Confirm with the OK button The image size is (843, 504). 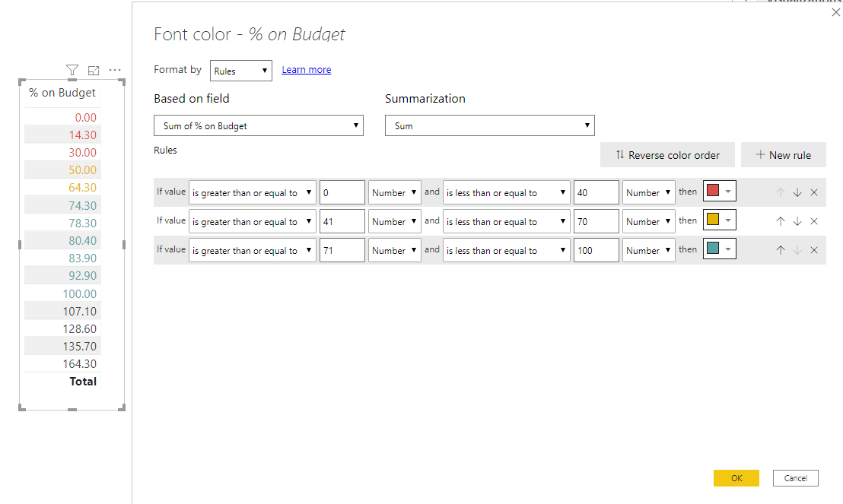pyautogui.click(x=736, y=477)
